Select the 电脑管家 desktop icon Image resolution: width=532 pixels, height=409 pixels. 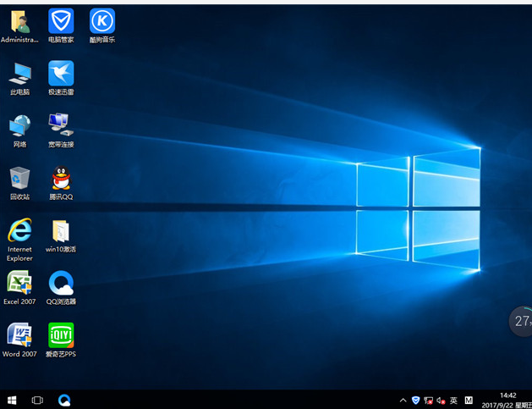tap(61, 23)
